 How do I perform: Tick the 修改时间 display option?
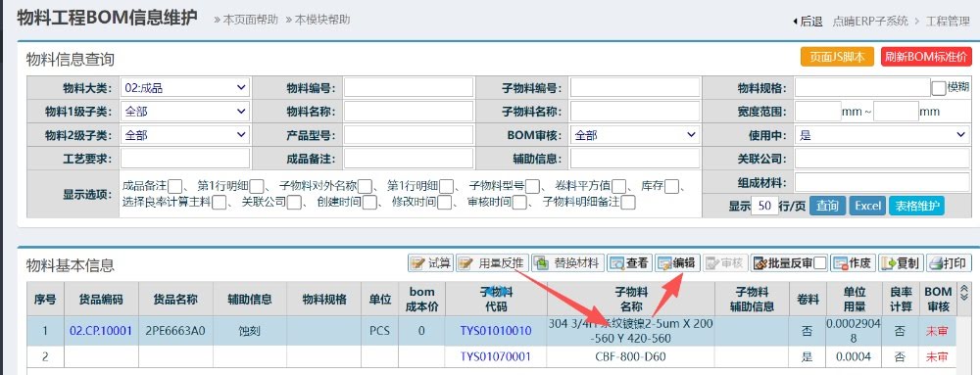pos(444,202)
